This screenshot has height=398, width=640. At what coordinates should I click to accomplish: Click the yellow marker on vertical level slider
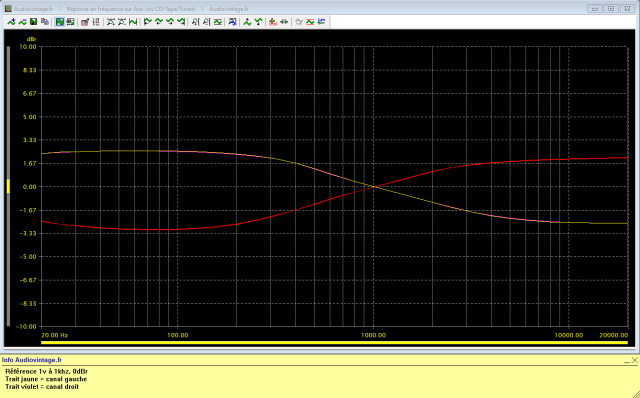click(8, 186)
